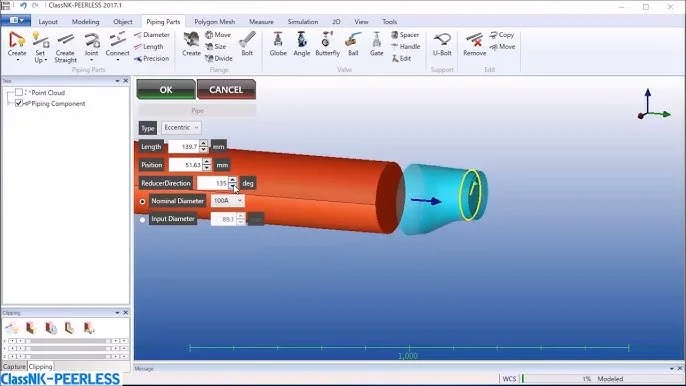Switch to the Layout tab
The image size is (686, 386).
tap(48, 21)
